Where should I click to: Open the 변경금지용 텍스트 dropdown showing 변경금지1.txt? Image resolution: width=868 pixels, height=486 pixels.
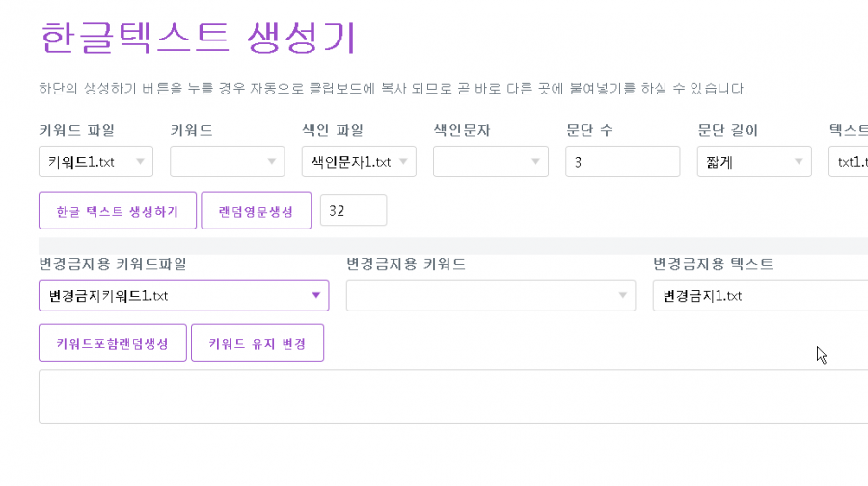point(760,296)
